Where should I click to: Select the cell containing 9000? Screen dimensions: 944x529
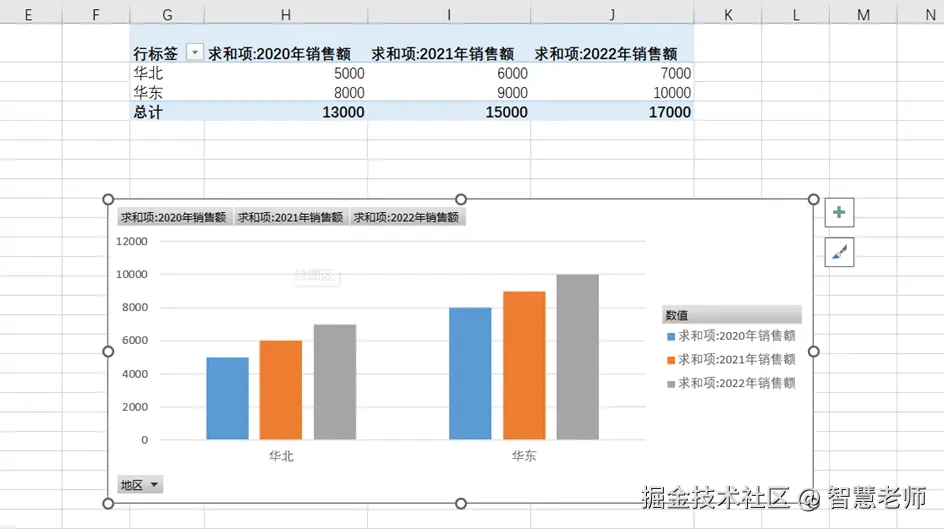click(449, 92)
